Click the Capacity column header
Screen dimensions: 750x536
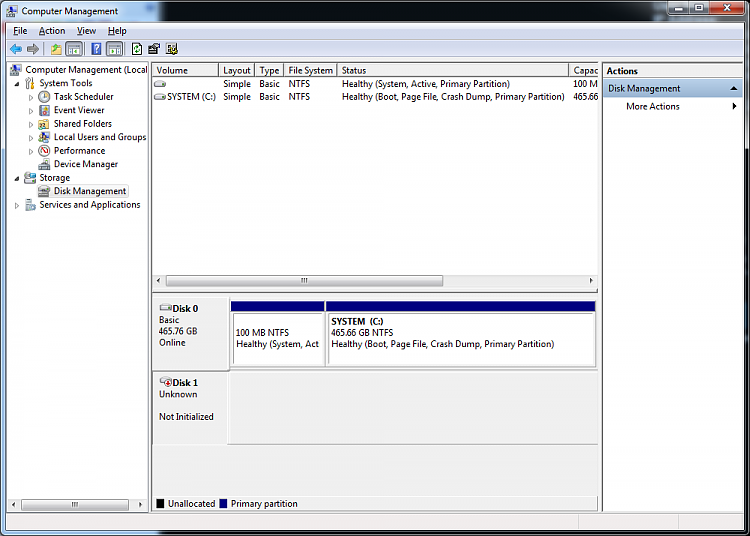[x=584, y=70]
